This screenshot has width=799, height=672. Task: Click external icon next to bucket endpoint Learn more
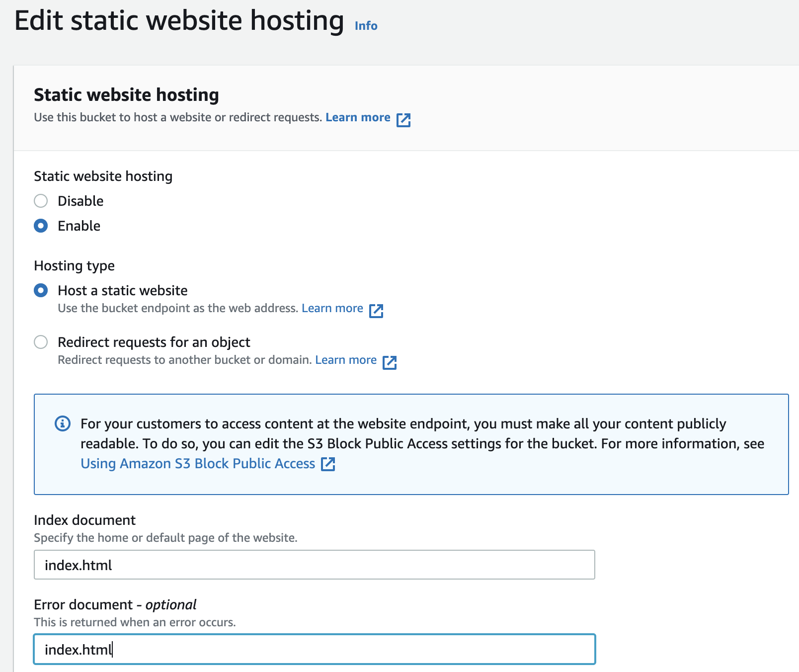tap(376, 311)
